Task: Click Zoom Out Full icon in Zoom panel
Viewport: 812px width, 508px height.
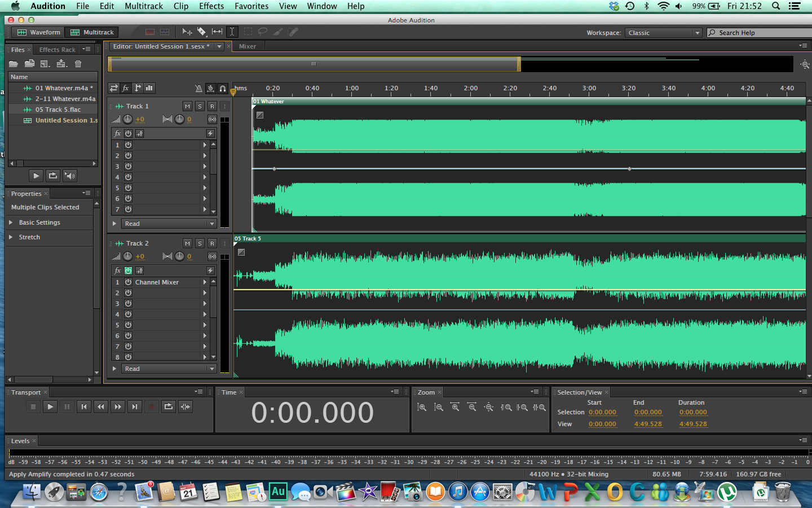Action: pos(489,407)
